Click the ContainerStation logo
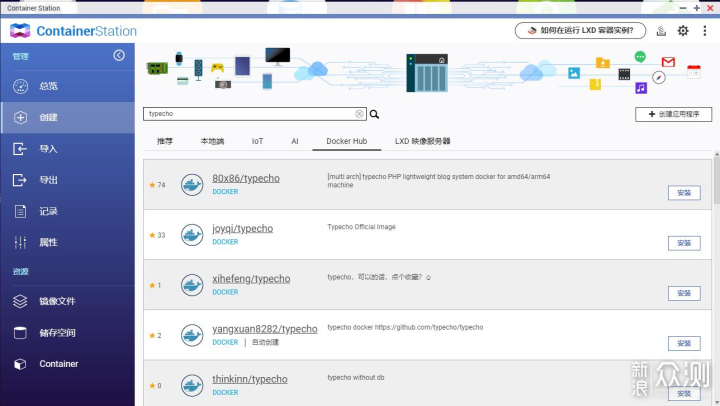 (x=73, y=31)
